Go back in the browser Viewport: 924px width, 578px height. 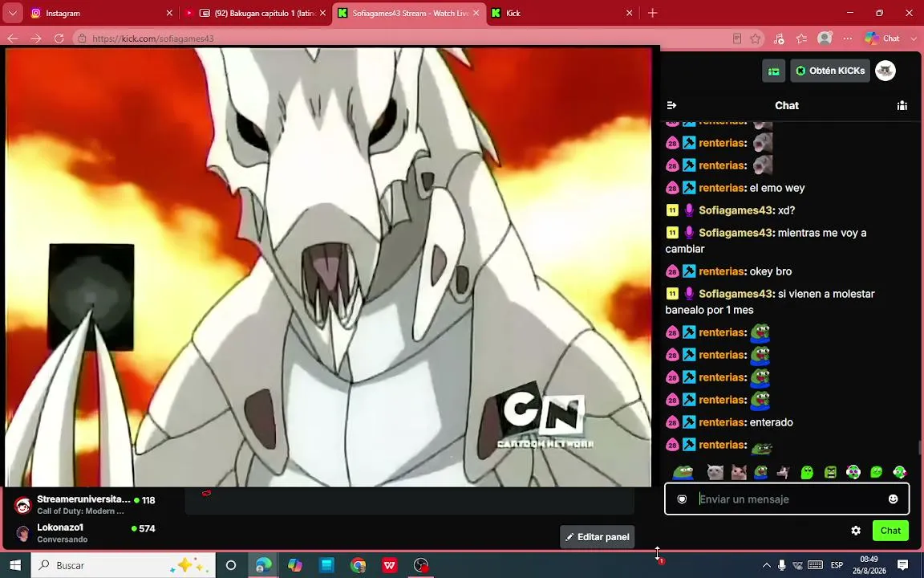click(12, 39)
